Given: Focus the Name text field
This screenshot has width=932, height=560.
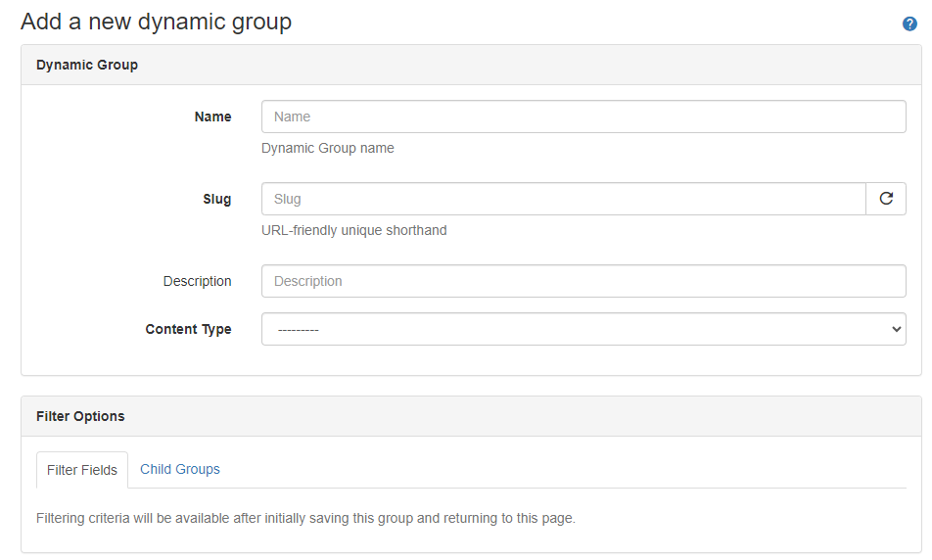Looking at the screenshot, I should 583,117.
